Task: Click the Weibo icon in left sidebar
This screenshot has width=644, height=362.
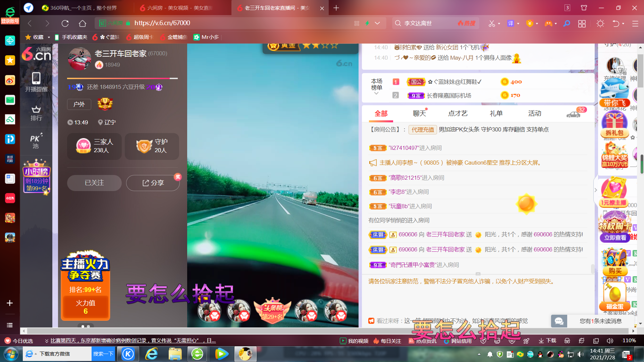Action: 10,80
